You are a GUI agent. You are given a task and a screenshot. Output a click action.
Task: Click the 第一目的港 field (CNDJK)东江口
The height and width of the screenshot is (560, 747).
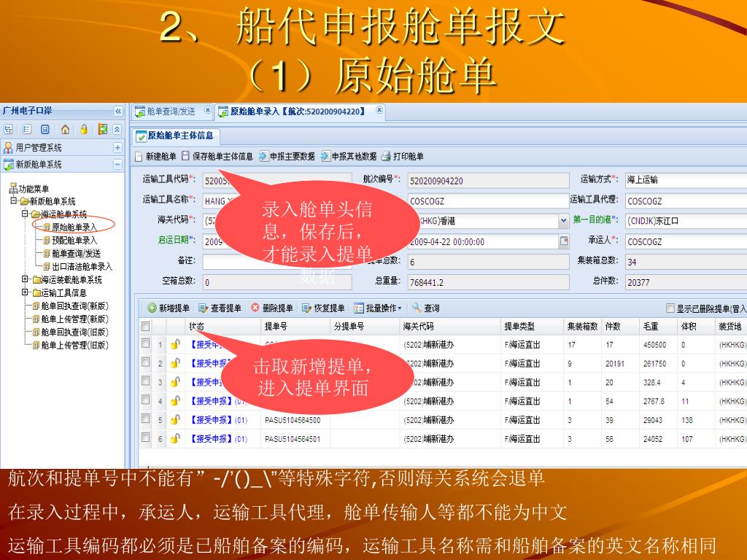click(686, 221)
